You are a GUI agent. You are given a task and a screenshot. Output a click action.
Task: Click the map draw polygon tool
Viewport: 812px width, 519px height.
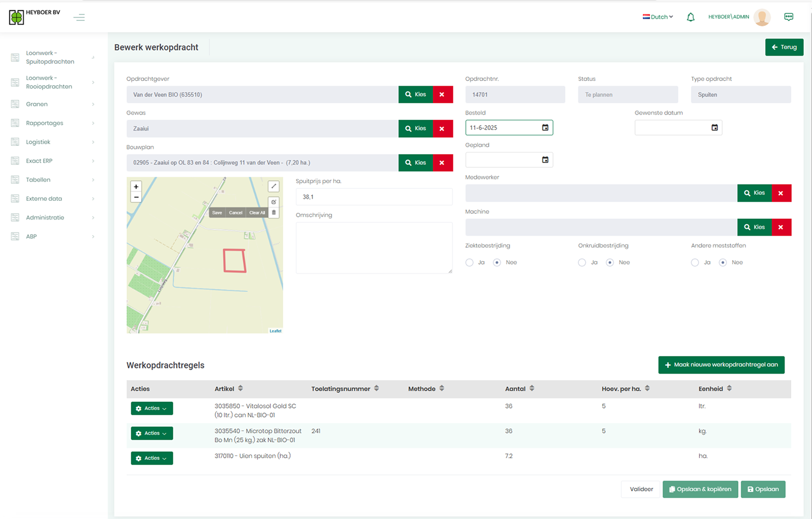tap(273, 186)
